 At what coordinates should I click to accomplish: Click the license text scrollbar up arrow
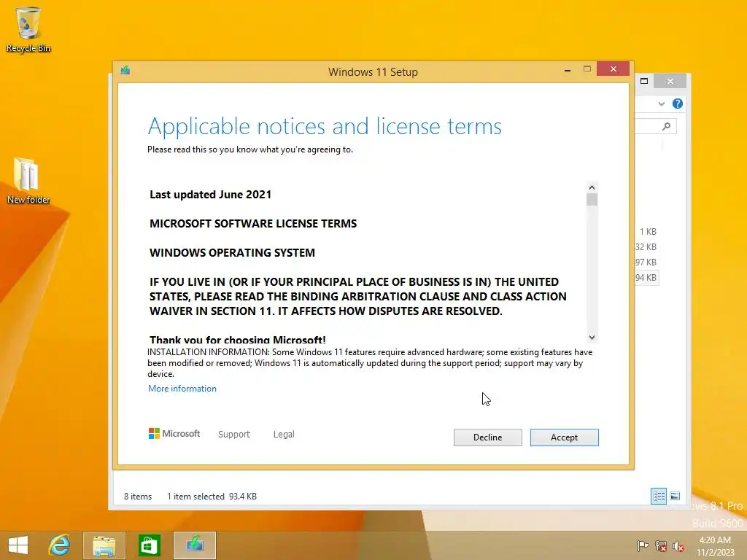[x=592, y=187]
